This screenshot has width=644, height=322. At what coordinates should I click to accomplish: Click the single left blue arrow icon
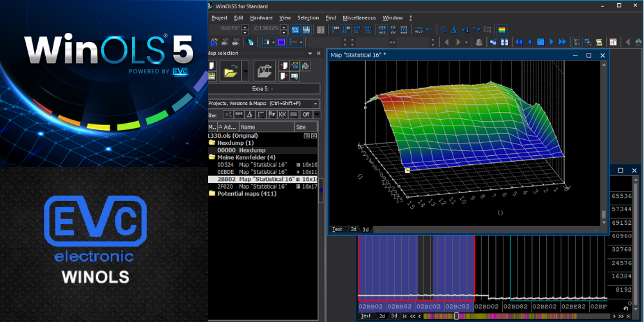(x=530, y=42)
